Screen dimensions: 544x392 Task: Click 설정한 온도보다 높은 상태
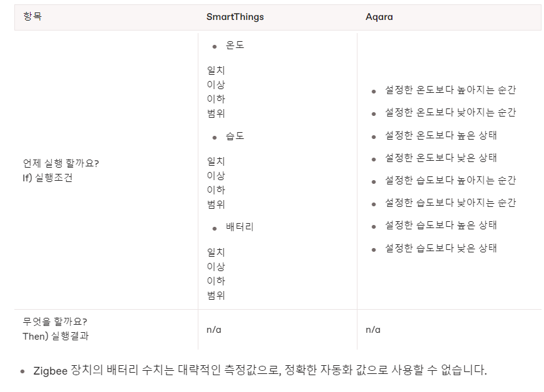441,135
